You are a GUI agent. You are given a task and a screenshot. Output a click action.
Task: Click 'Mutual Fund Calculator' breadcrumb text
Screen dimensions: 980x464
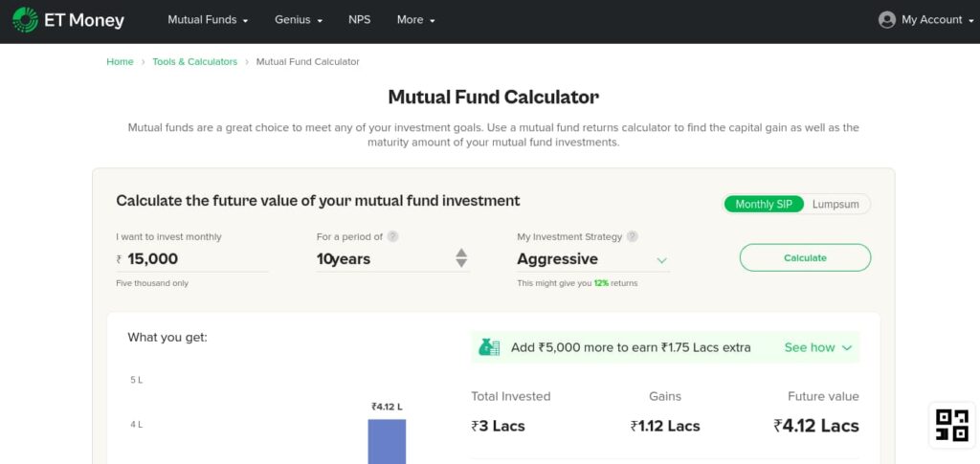click(x=307, y=62)
